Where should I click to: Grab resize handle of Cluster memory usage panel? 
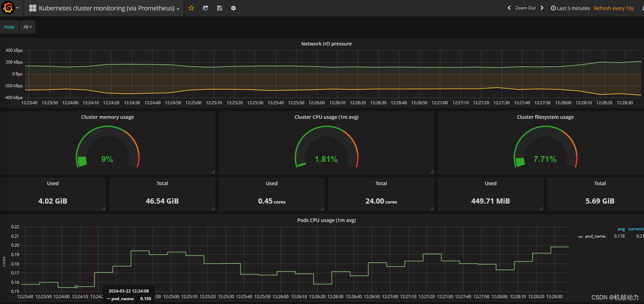coord(213,172)
